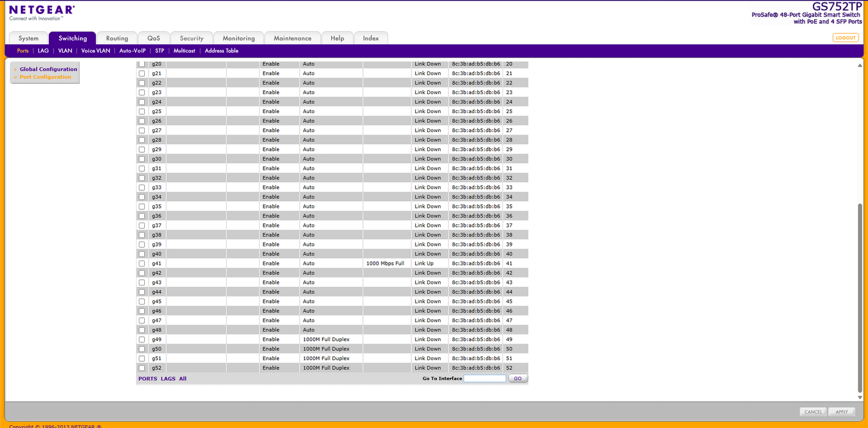Click the scrollbar down arrow
The height and width of the screenshot is (428, 868).
point(860,397)
